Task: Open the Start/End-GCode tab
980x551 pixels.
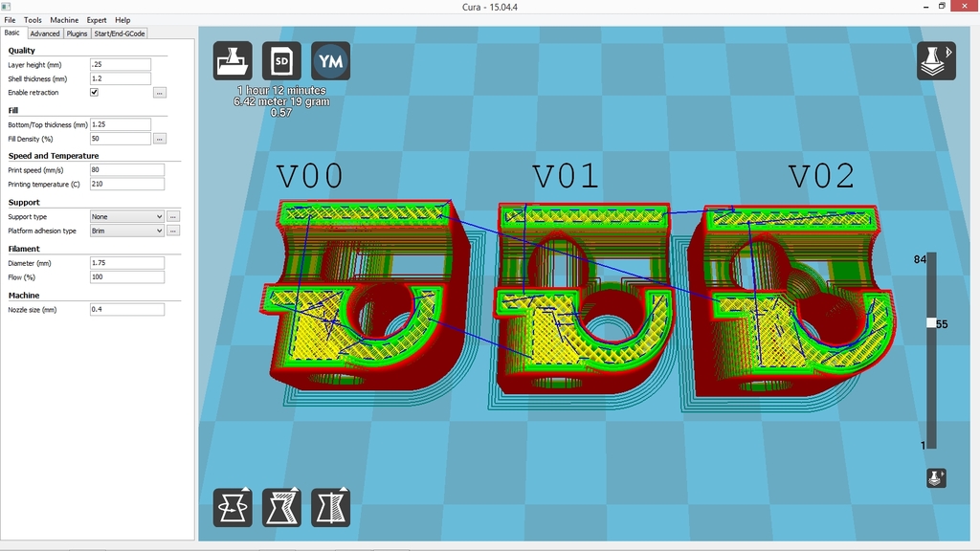Action: pyautogui.click(x=119, y=33)
